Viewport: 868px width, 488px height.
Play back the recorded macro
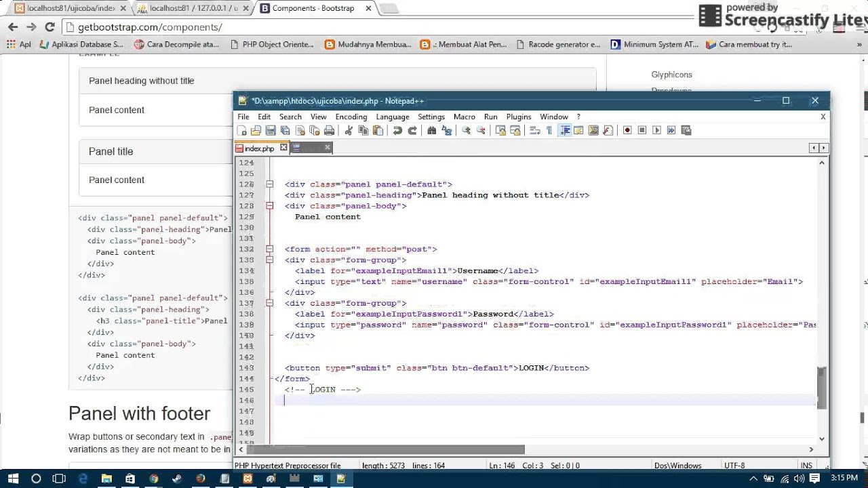click(657, 130)
